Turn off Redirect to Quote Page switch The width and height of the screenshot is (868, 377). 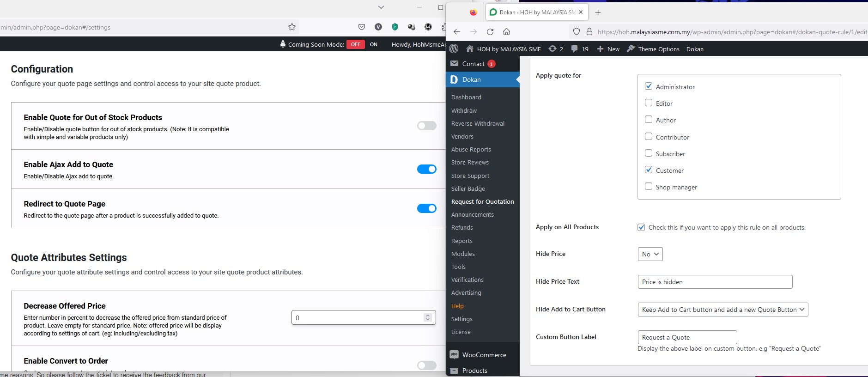[426, 208]
